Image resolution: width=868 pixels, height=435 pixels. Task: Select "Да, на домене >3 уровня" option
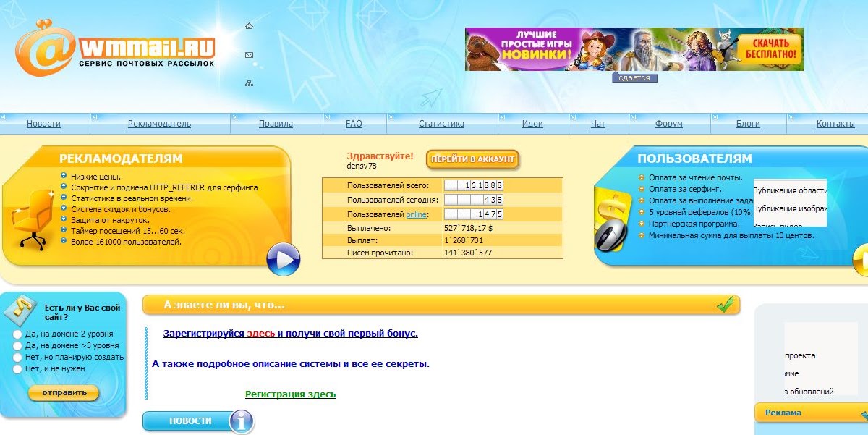click(x=18, y=345)
